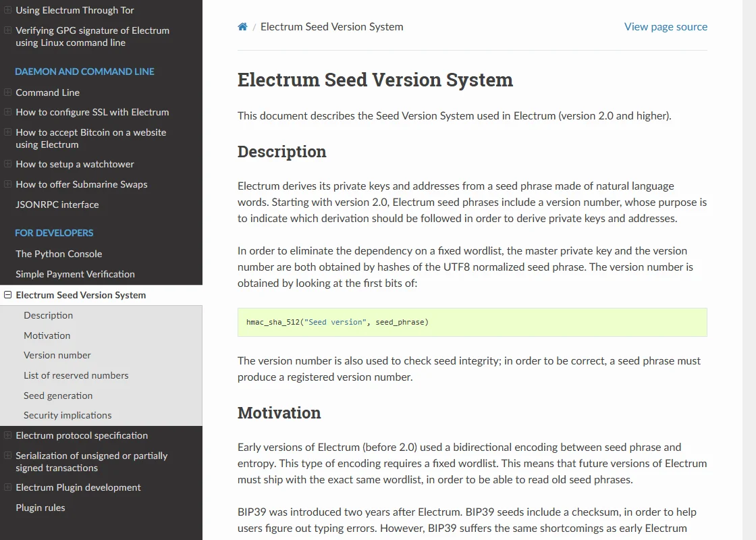Open How to accept Bitcoin on a website

point(90,138)
